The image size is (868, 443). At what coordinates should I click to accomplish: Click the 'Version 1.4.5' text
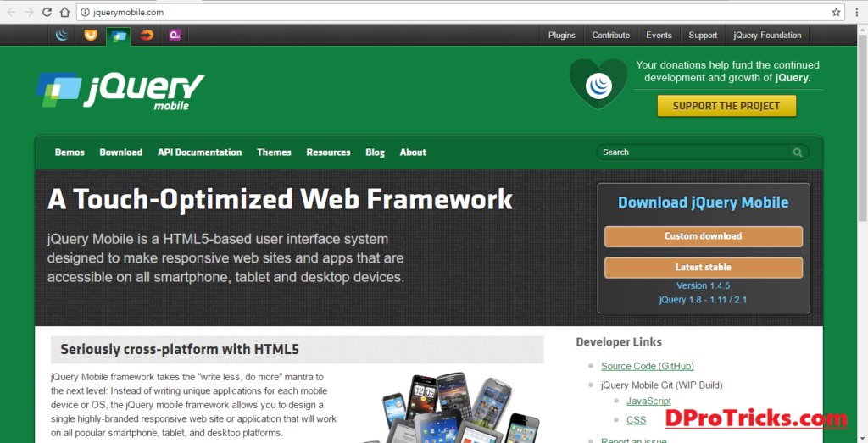click(x=703, y=286)
